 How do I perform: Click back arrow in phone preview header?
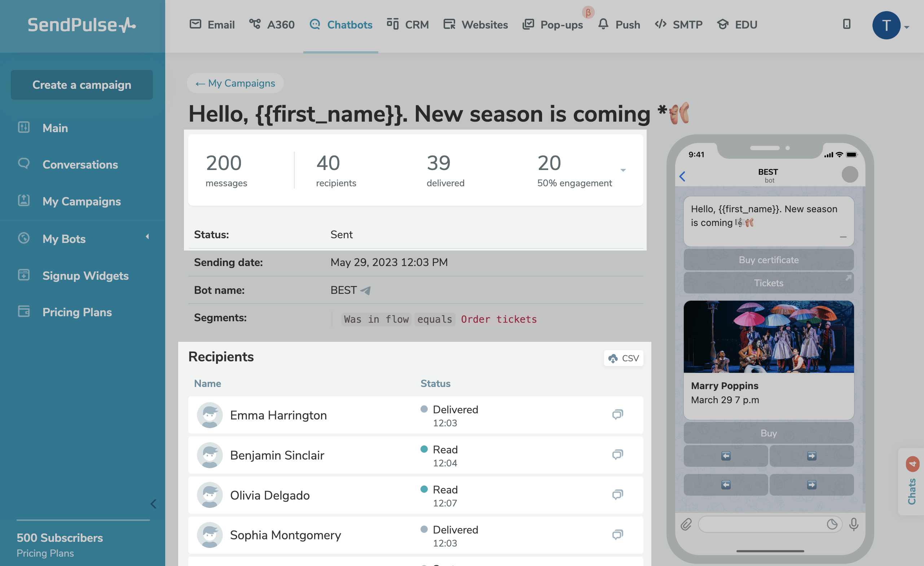tap(682, 176)
